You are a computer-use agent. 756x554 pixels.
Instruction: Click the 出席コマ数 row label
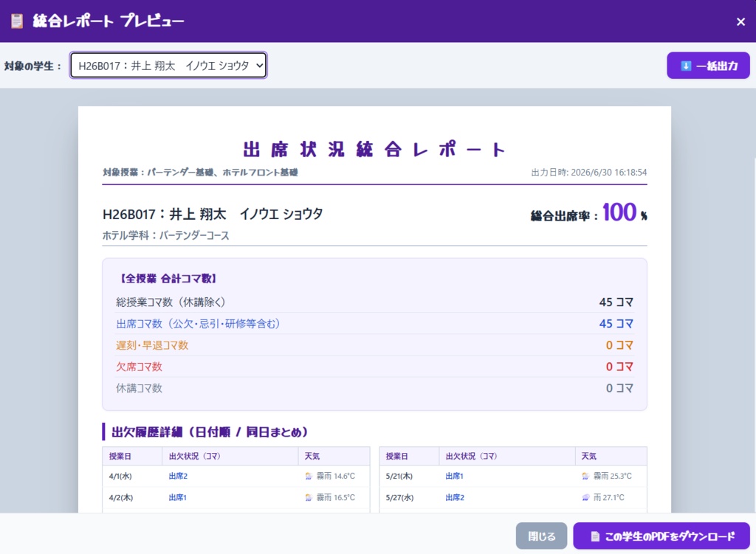click(198, 324)
